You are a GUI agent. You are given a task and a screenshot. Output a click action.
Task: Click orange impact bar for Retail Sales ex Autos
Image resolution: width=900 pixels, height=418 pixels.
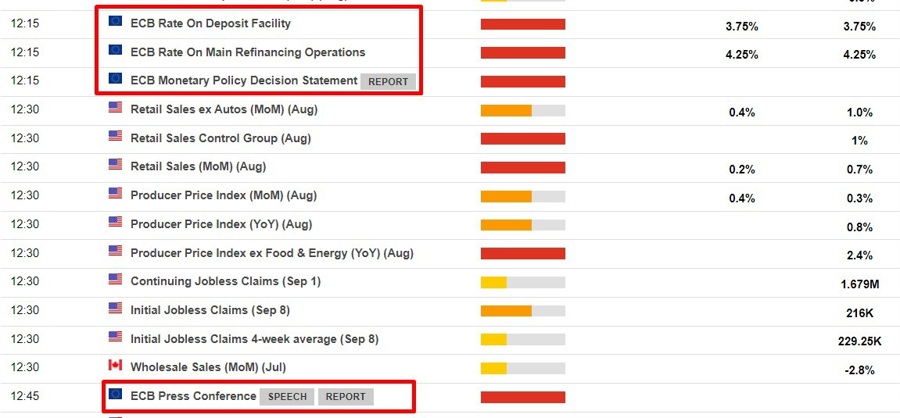pyautogui.click(x=505, y=110)
